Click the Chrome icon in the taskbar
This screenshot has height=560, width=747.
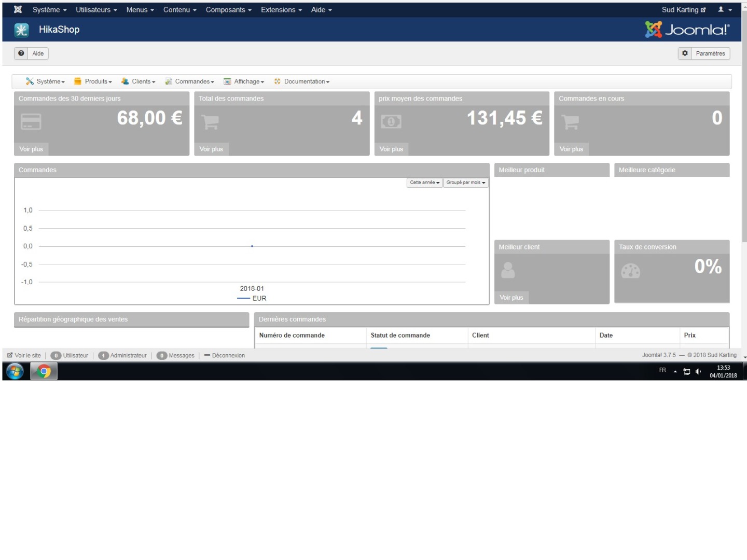44,371
